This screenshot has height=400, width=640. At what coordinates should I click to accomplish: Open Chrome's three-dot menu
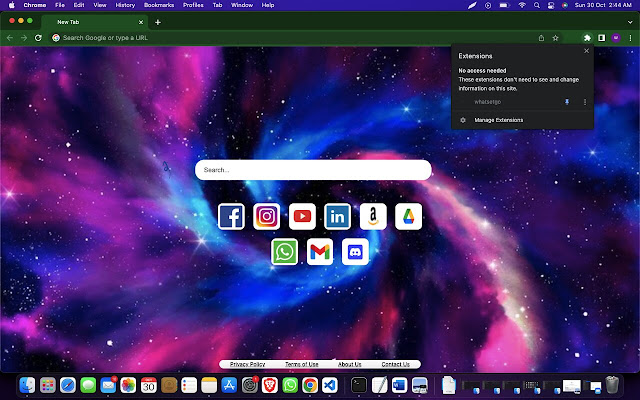tap(630, 38)
